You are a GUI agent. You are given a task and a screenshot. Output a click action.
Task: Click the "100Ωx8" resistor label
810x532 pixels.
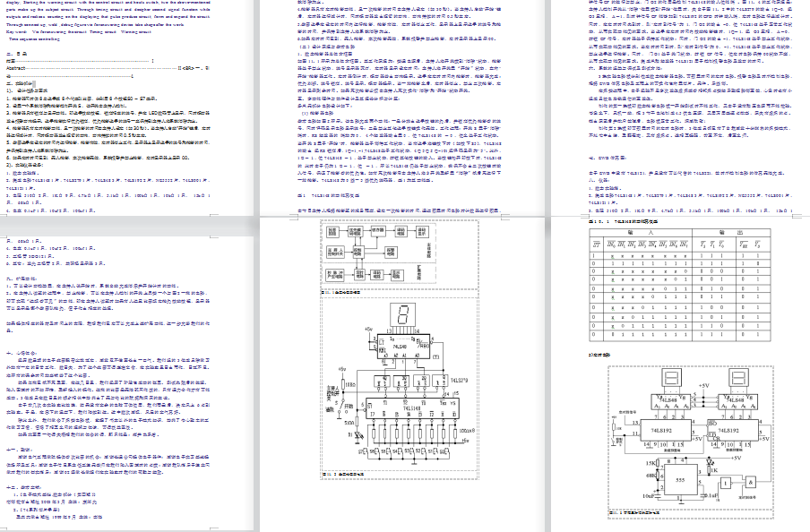tap(466, 430)
